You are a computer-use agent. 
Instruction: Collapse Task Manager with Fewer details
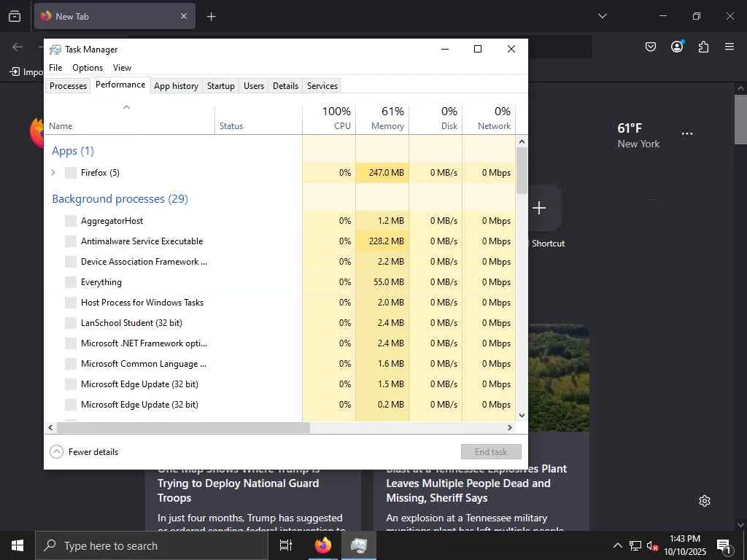point(84,452)
